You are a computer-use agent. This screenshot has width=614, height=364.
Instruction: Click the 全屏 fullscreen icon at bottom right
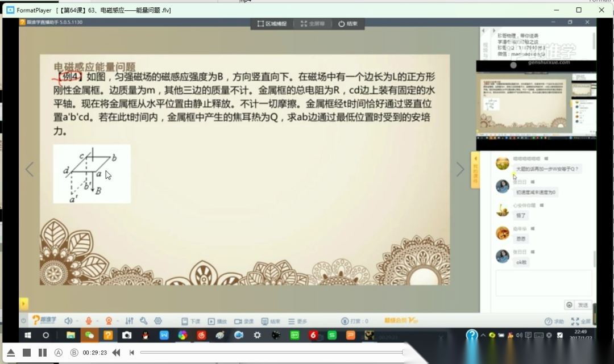(x=581, y=321)
